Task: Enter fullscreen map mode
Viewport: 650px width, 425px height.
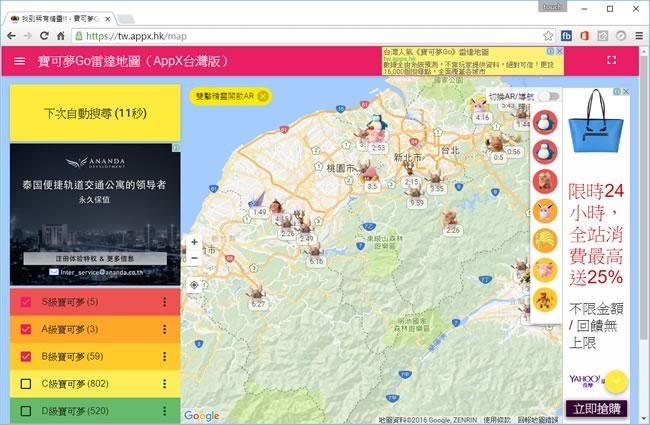Action: 611,61
